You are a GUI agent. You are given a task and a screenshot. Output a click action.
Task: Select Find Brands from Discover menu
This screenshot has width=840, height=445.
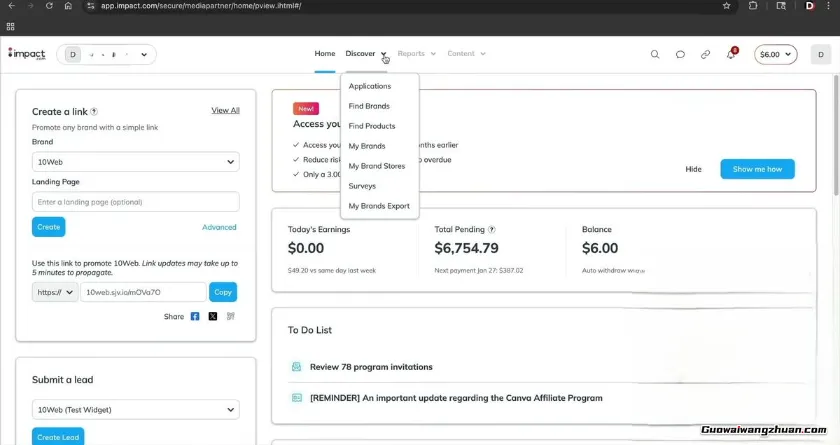tap(369, 106)
